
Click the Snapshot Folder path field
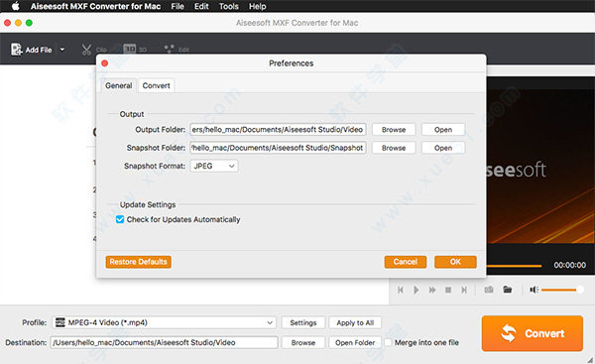(x=278, y=148)
